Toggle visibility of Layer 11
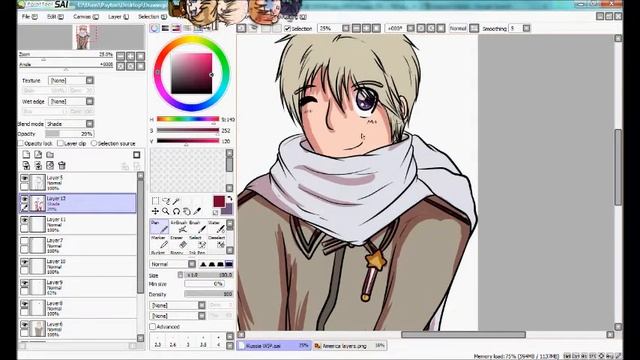The image size is (640, 360). 24,221
